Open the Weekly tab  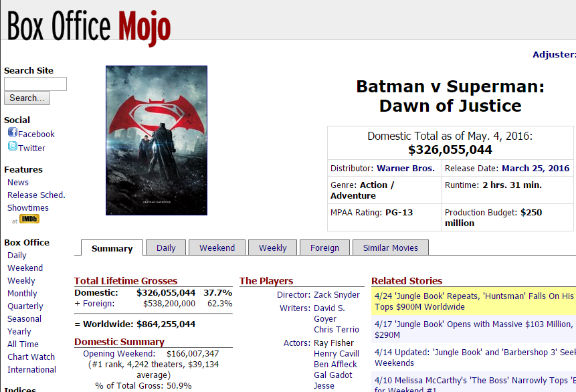click(x=272, y=248)
